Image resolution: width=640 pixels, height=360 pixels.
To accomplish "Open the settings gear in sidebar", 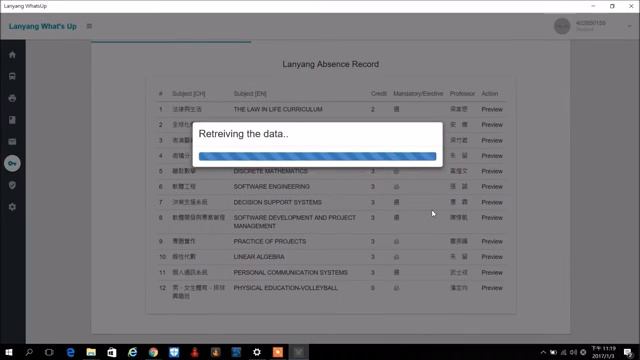I will pos(12,207).
